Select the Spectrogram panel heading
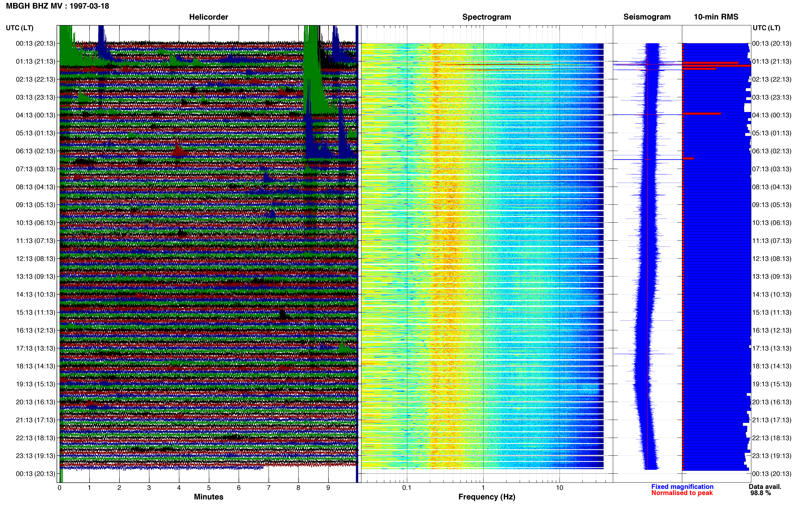 point(487,17)
